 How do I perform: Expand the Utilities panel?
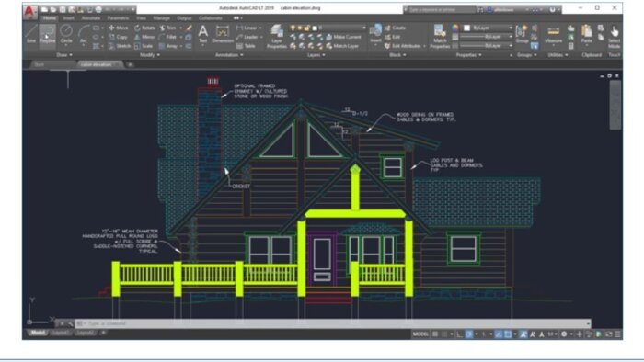pyautogui.click(x=558, y=55)
